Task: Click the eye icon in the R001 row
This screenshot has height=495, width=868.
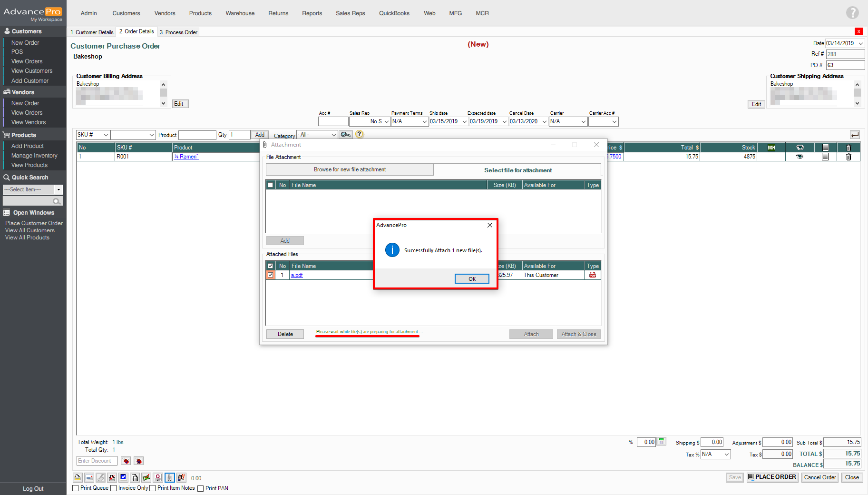Action: [800, 157]
